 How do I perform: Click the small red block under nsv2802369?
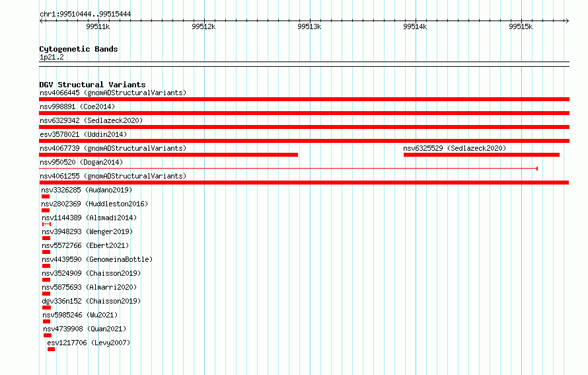tap(46, 210)
